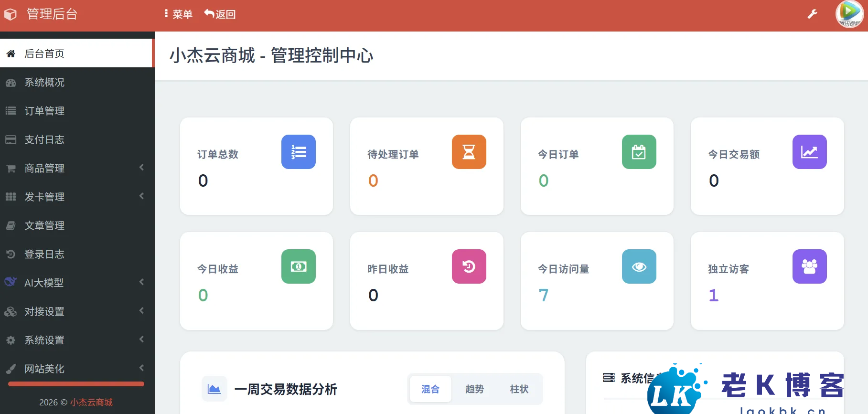Open 订单管理 in the sidebar

(x=44, y=111)
